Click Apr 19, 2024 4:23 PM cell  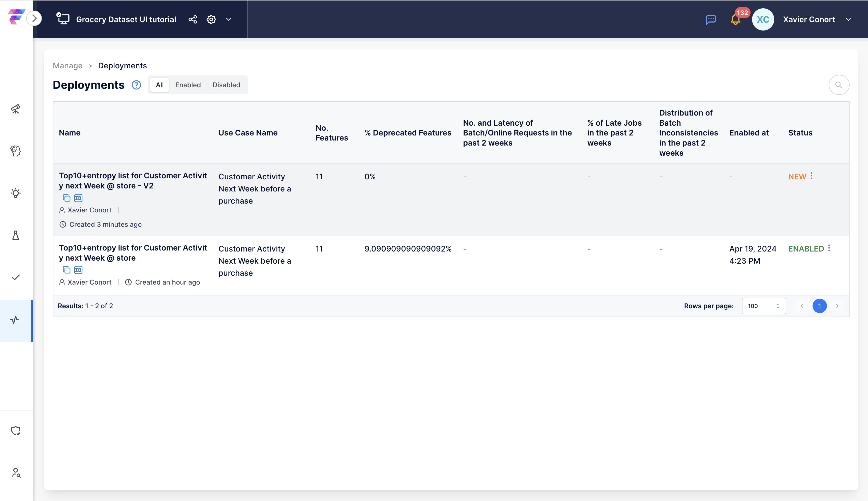pyautogui.click(x=753, y=255)
